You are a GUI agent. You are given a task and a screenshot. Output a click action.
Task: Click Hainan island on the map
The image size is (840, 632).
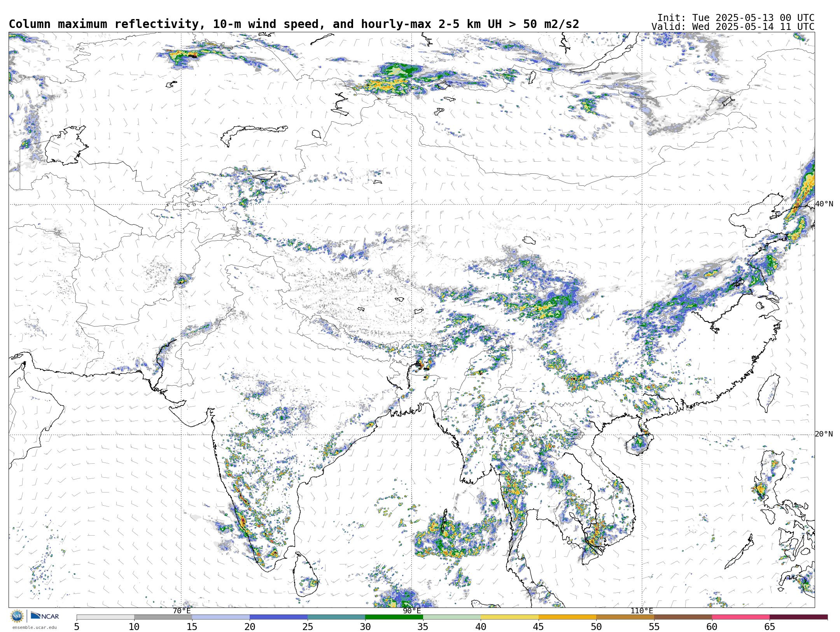coord(640,444)
